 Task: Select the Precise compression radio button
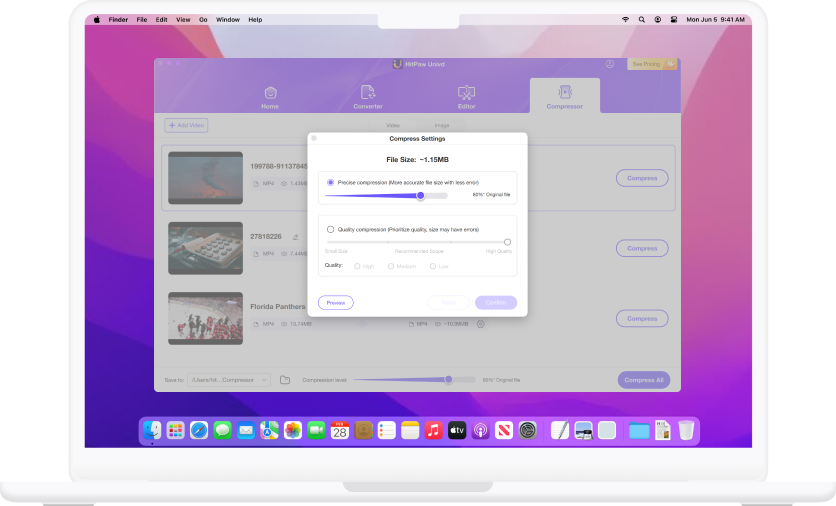pyautogui.click(x=331, y=182)
